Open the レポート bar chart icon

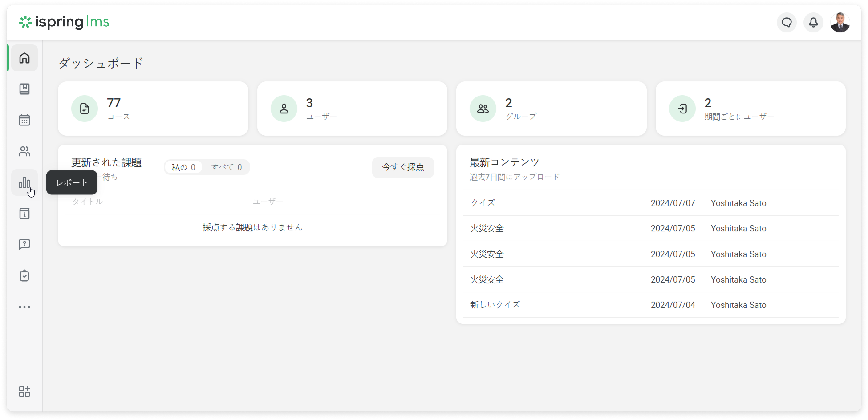tap(24, 183)
